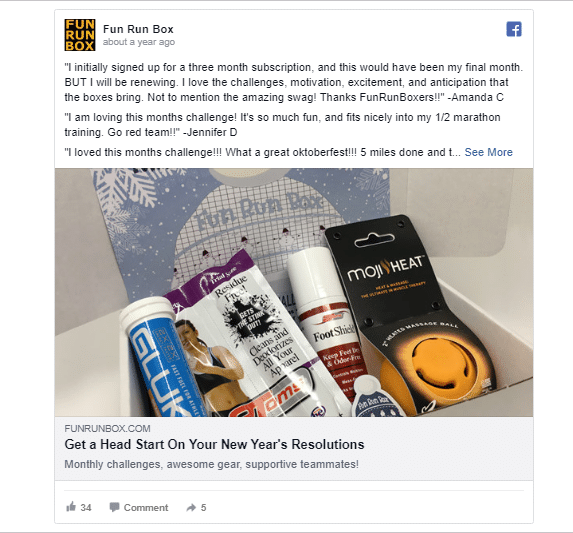Click the Facebook logo icon
The height and width of the screenshot is (533, 573).
point(514,29)
